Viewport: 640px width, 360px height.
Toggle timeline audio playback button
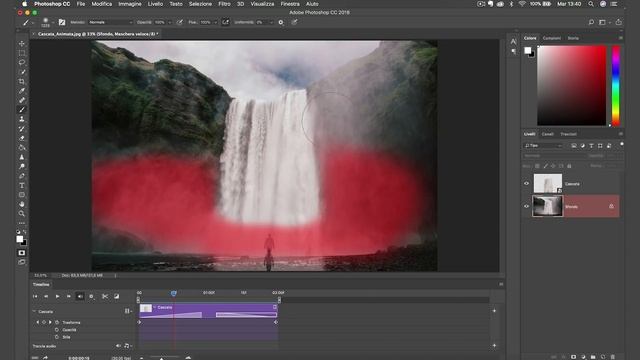pos(80,296)
